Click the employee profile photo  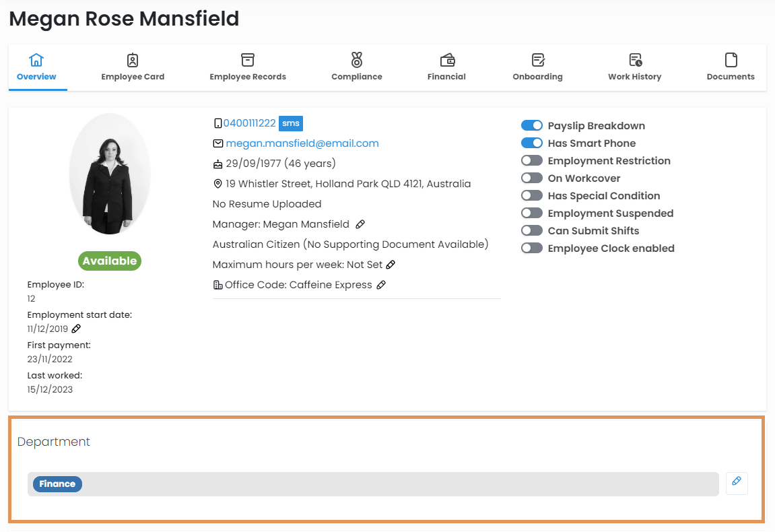tap(110, 174)
